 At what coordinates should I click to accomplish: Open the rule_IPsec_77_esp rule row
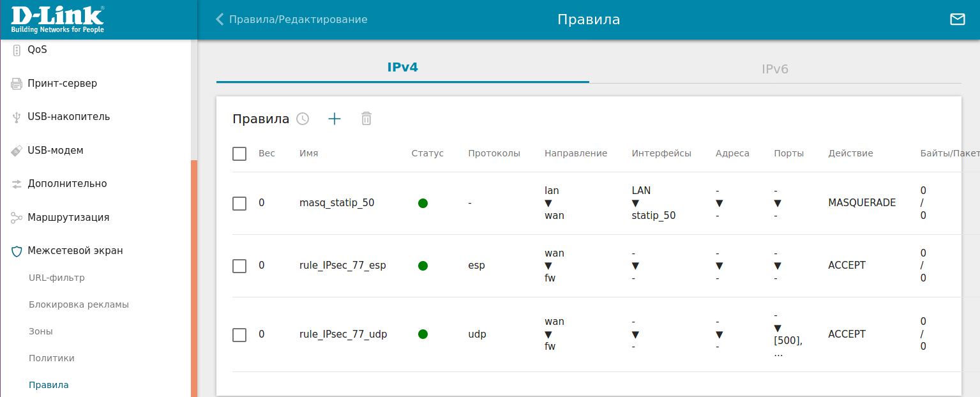343,266
